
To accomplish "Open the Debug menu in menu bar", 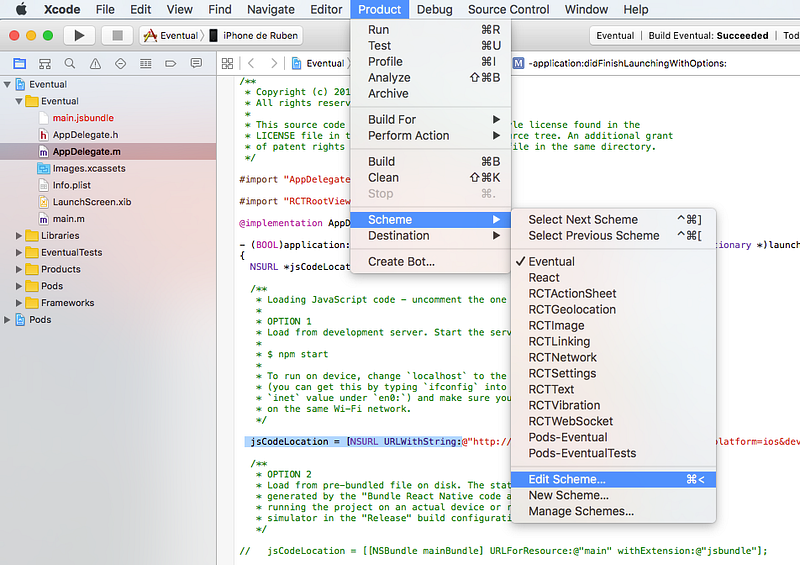I will (435, 9).
